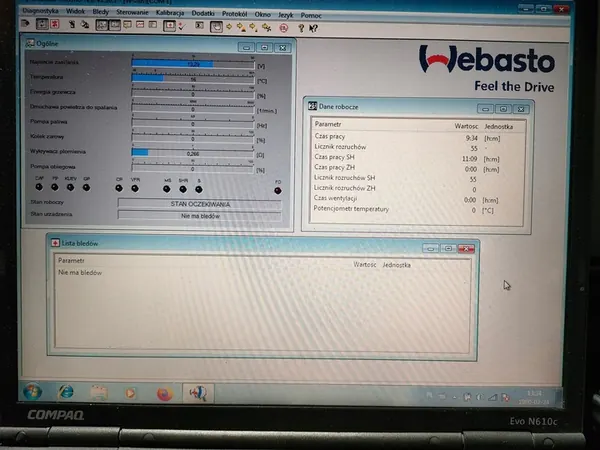Open the Kalibracja menu
The width and height of the screenshot is (600, 450).
172,11
